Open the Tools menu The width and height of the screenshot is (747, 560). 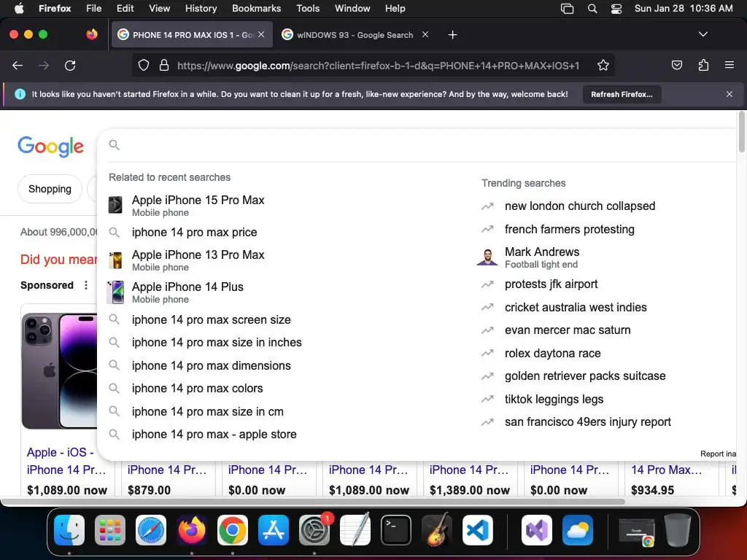(308, 9)
